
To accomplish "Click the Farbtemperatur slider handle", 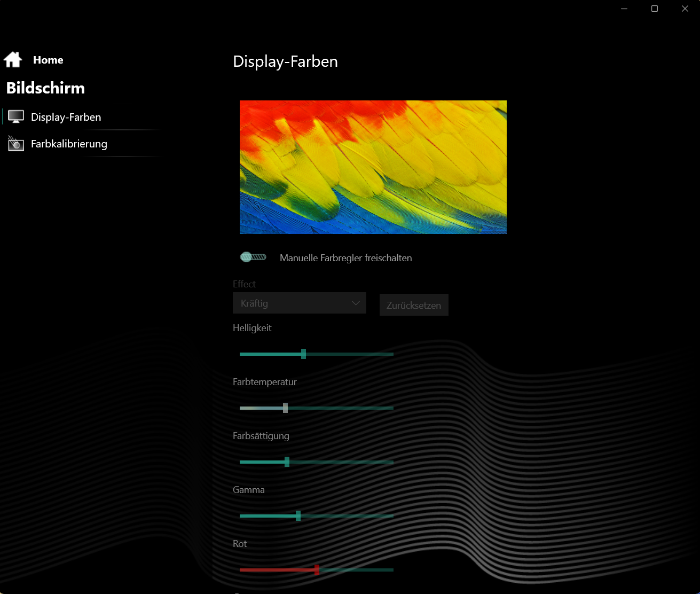I will click(x=285, y=408).
